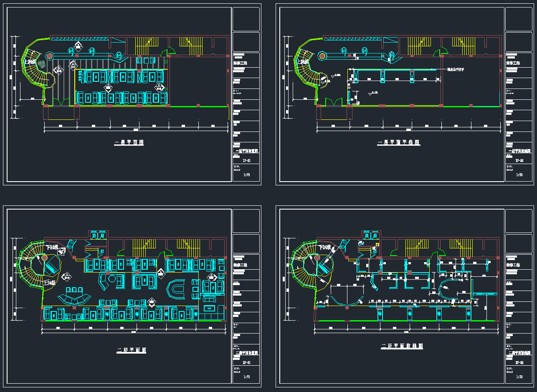Viewport: 537px width, 392px height.
Task: Select the potted plant symbol beside spiral stair
Action: [41, 64]
